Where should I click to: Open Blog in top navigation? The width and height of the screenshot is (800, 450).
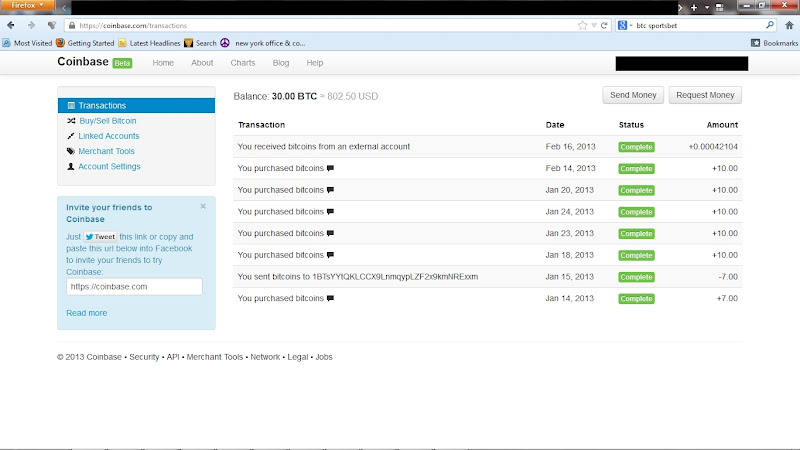tap(281, 63)
